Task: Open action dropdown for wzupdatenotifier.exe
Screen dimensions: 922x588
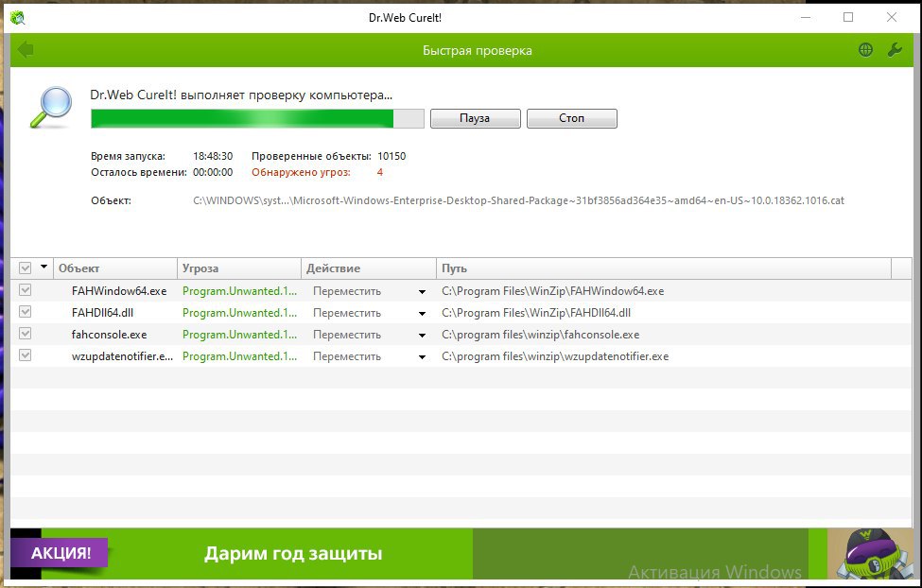Action: (422, 357)
